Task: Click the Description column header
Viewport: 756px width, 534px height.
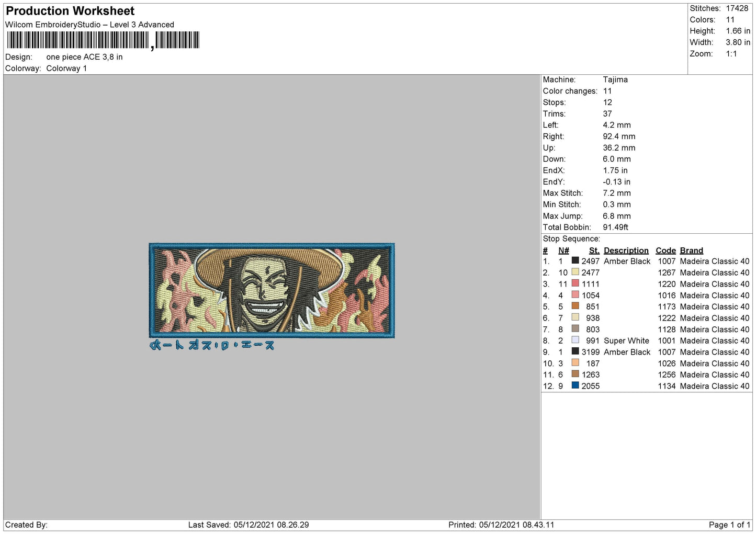Action: coord(626,251)
